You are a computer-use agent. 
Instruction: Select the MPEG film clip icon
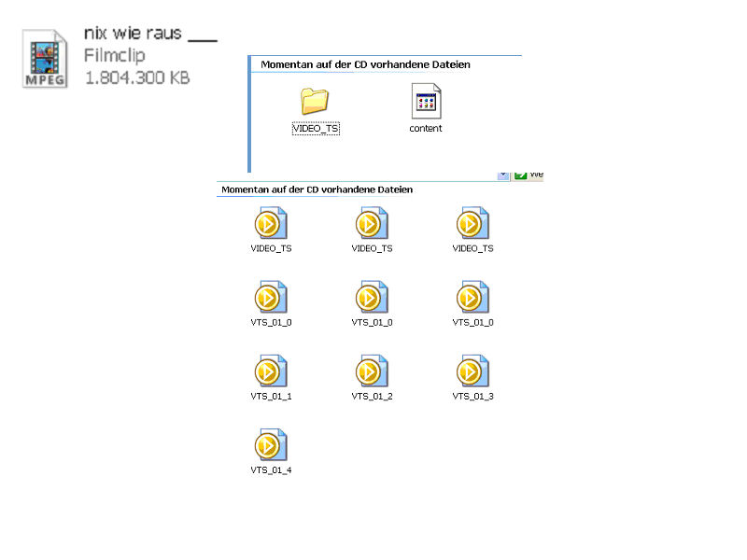point(45,58)
